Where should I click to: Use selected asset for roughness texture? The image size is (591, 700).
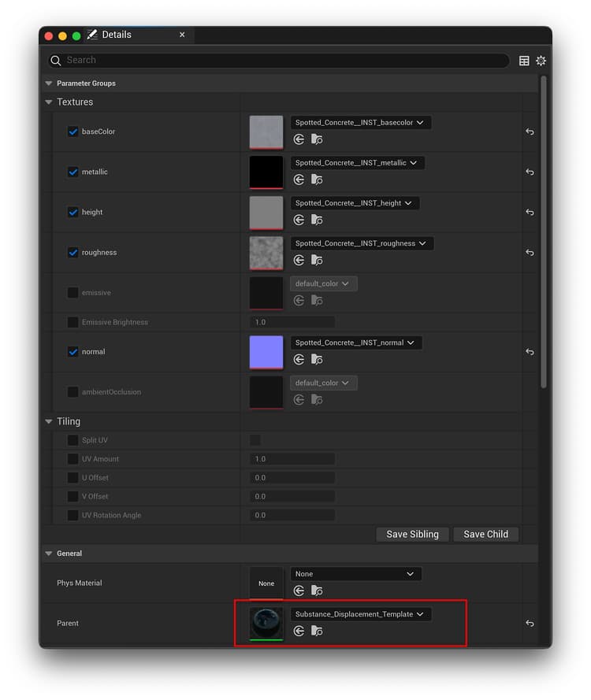(x=299, y=260)
